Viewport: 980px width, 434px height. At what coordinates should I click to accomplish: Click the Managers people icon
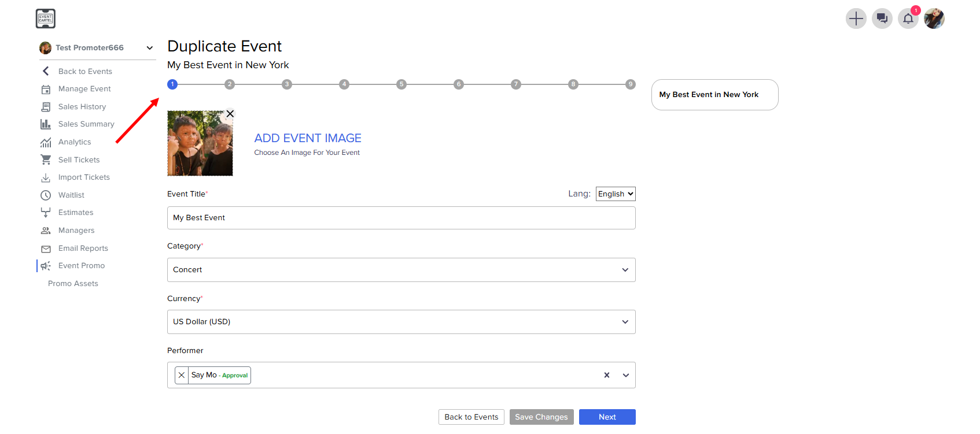point(46,231)
